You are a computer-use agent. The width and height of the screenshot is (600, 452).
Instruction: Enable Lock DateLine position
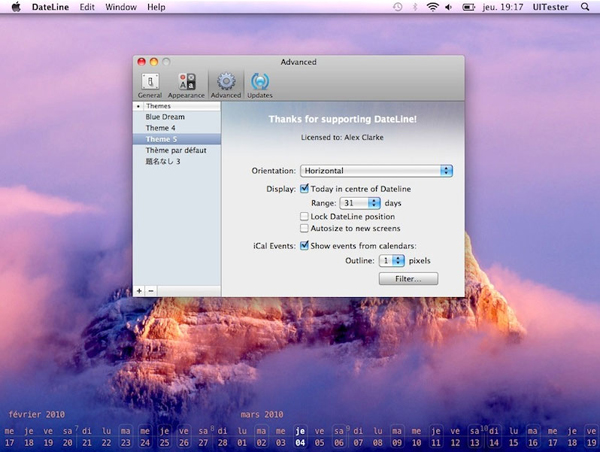click(x=304, y=217)
